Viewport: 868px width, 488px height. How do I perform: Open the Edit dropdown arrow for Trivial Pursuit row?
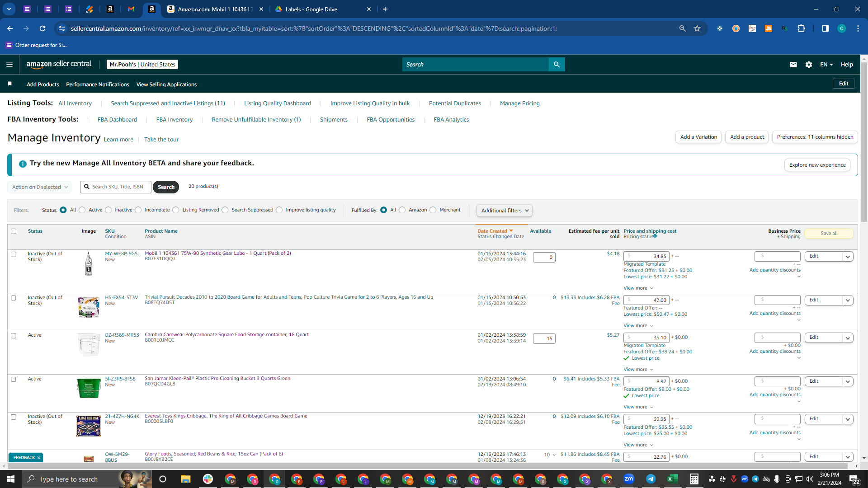(x=848, y=300)
